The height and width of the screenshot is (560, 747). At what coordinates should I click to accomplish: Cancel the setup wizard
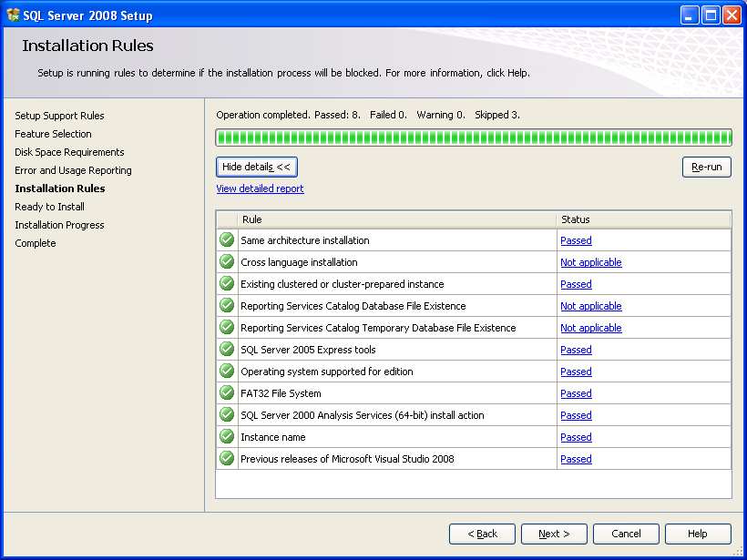click(x=626, y=534)
